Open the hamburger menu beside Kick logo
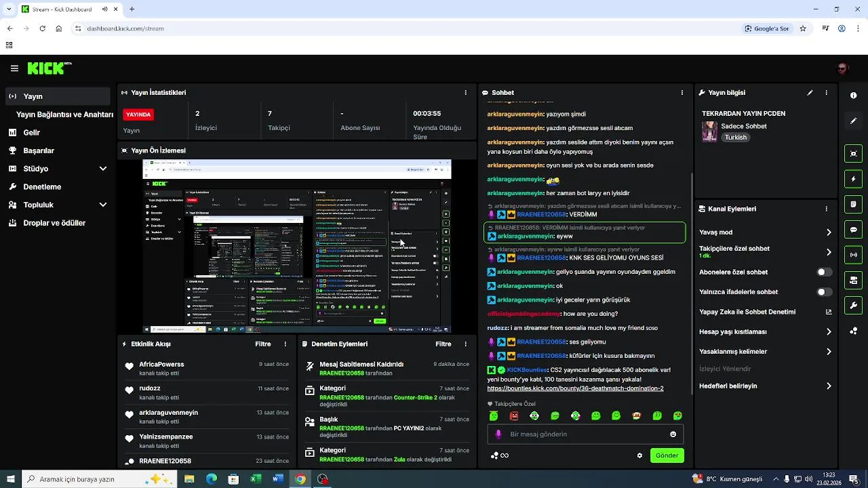The image size is (868, 488). point(14,68)
